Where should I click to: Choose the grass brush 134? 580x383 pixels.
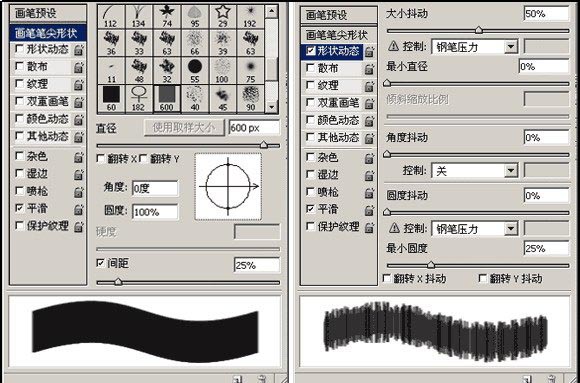pos(139,16)
